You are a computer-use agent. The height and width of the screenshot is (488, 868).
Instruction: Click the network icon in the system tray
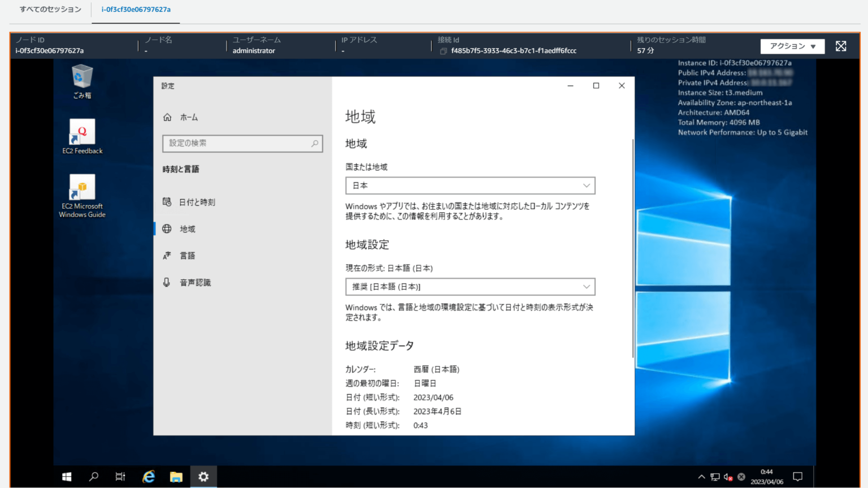[x=715, y=477]
